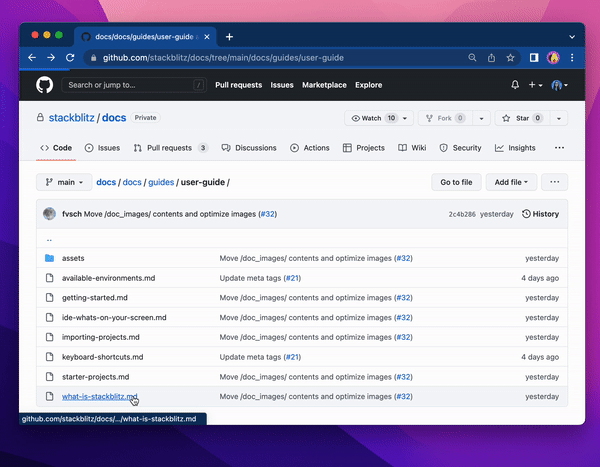The width and height of the screenshot is (600, 467).
Task: Open the what-is-stackblitz.md file
Action: (99, 397)
